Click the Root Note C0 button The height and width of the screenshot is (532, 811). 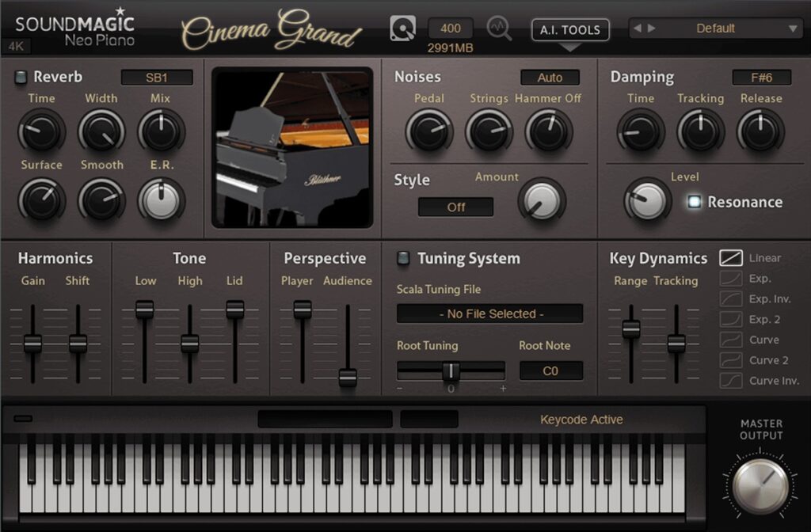point(551,370)
